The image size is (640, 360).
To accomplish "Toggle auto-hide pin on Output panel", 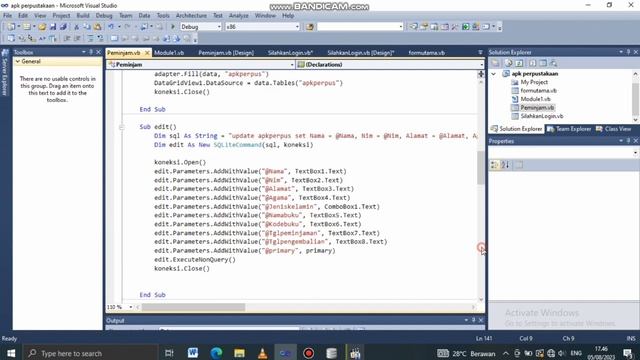I will tap(473, 320).
